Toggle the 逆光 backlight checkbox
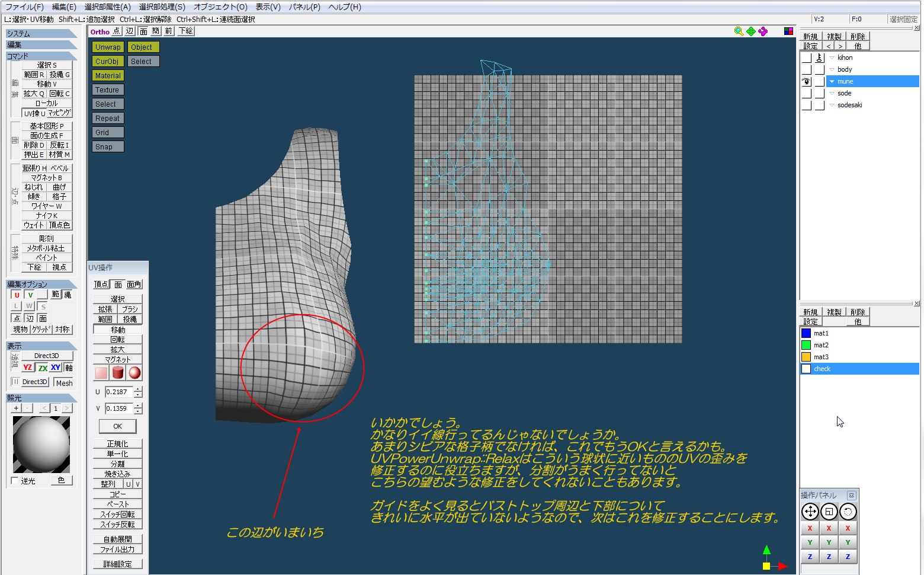924x575 pixels. 15,481
